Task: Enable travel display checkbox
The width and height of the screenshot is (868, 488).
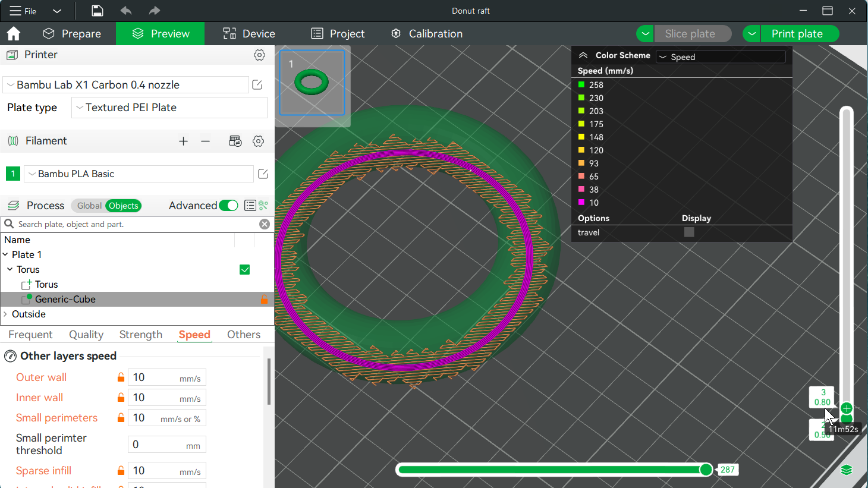Action: coord(689,232)
